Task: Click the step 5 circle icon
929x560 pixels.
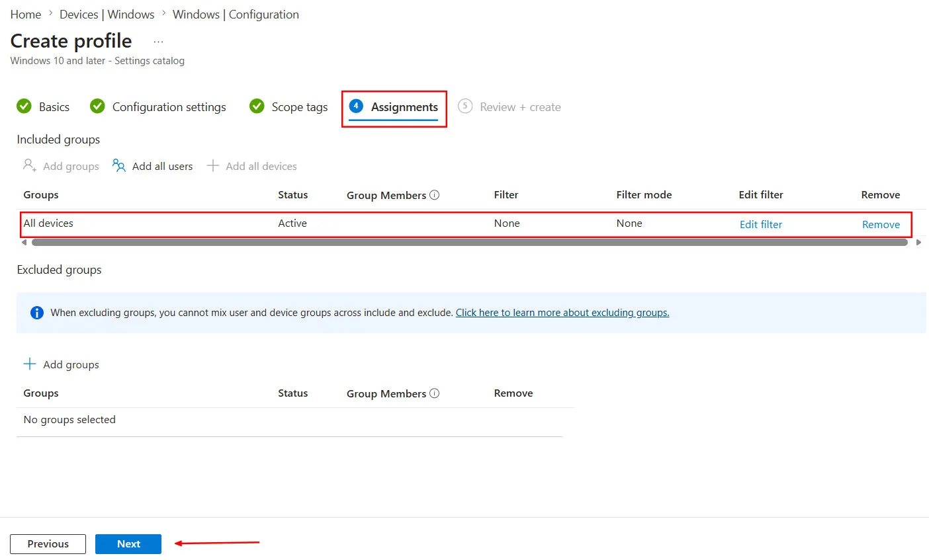Action: (x=465, y=106)
